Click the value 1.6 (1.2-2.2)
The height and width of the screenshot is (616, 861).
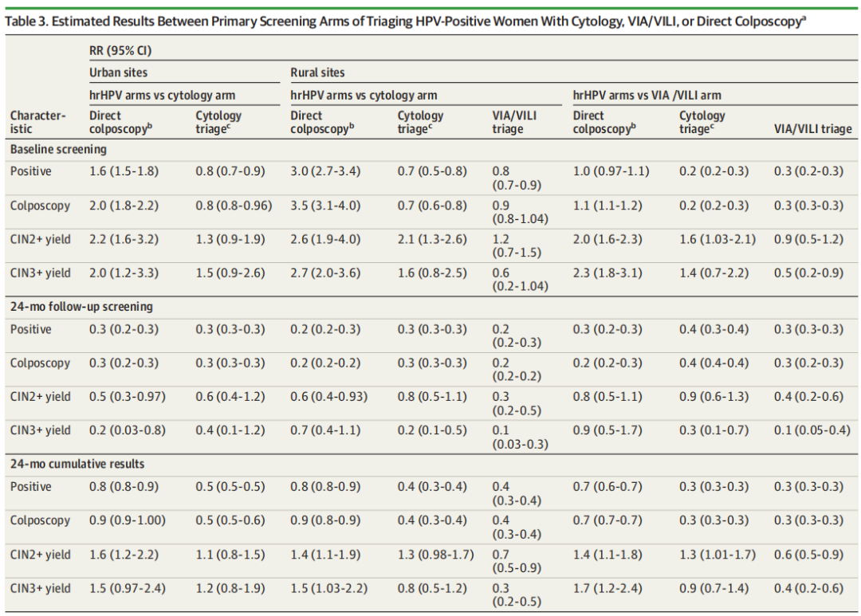(124, 555)
